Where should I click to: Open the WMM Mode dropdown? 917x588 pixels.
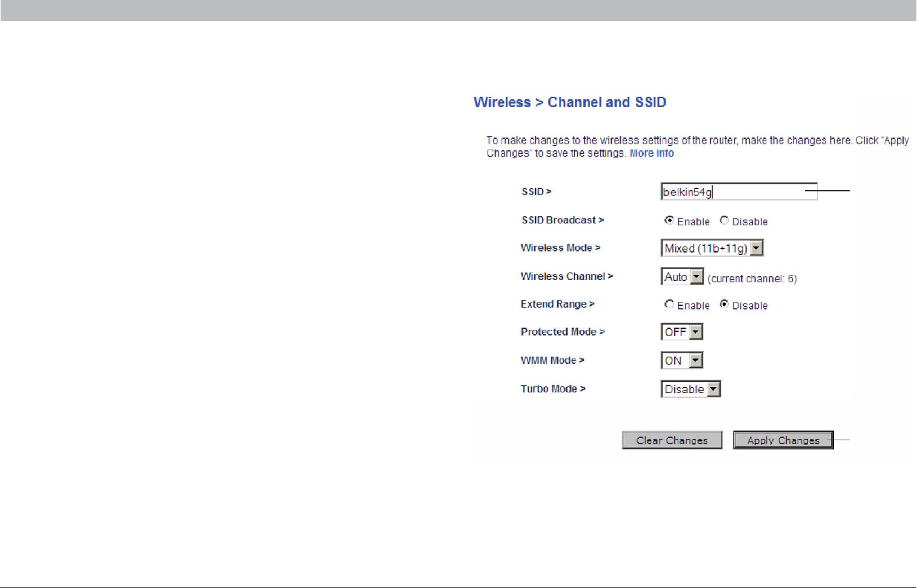pyautogui.click(x=681, y=360)
